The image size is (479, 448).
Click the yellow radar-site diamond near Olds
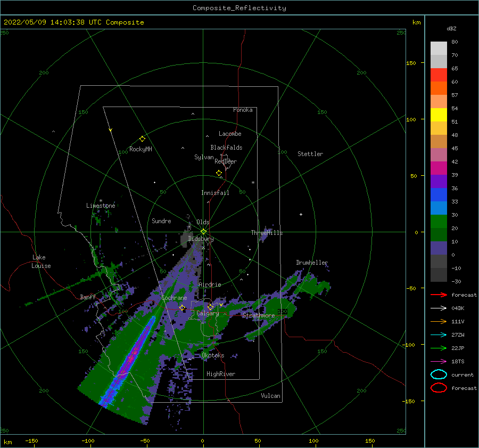203,232
